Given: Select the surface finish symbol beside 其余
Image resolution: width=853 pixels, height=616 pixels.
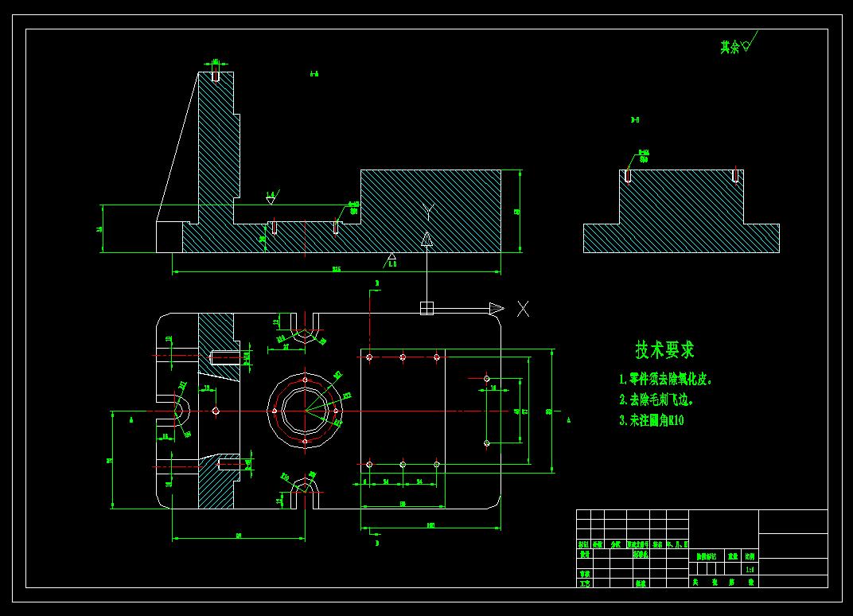Looking at the screenshot, I should [749, 42].
